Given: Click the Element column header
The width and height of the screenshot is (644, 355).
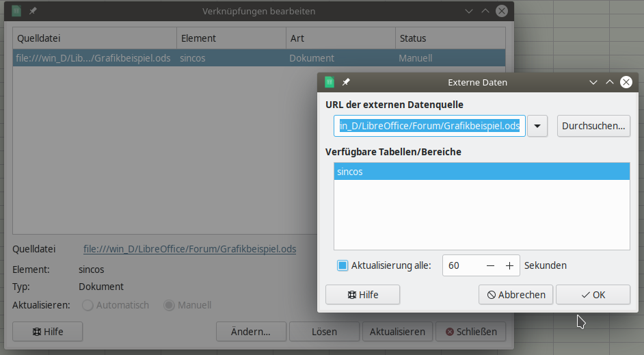Looking at the screenshot, I should click(232, 38).
